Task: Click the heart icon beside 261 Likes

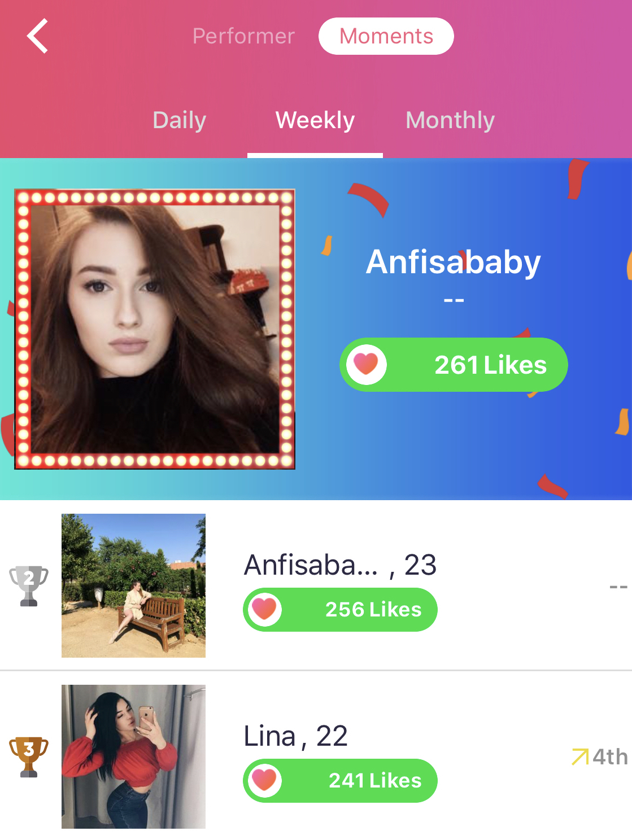Action: (367, 365)
